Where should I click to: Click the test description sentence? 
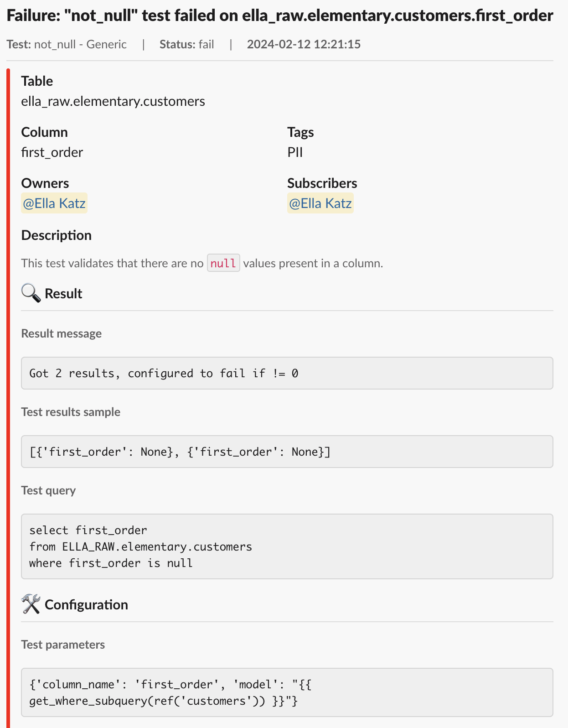(x=202, y=263)
